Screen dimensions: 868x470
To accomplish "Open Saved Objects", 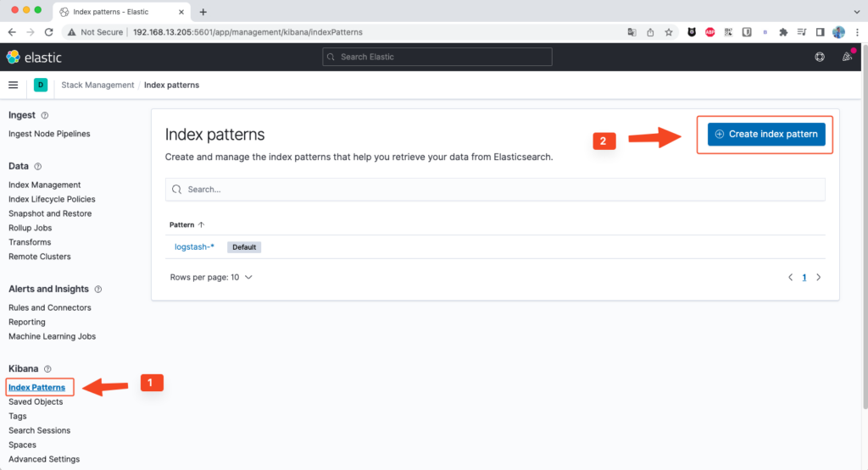I will 36,401.
